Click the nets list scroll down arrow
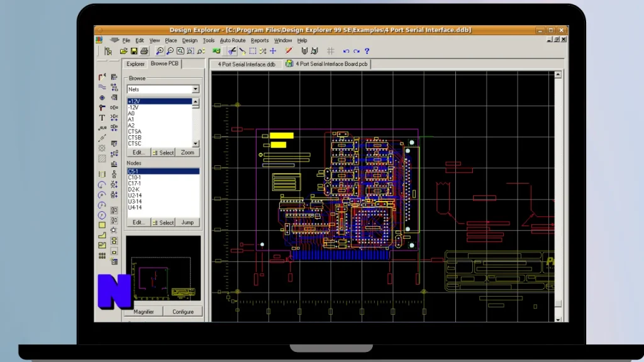This screenshot has width=644, height=362. (196, 144)
